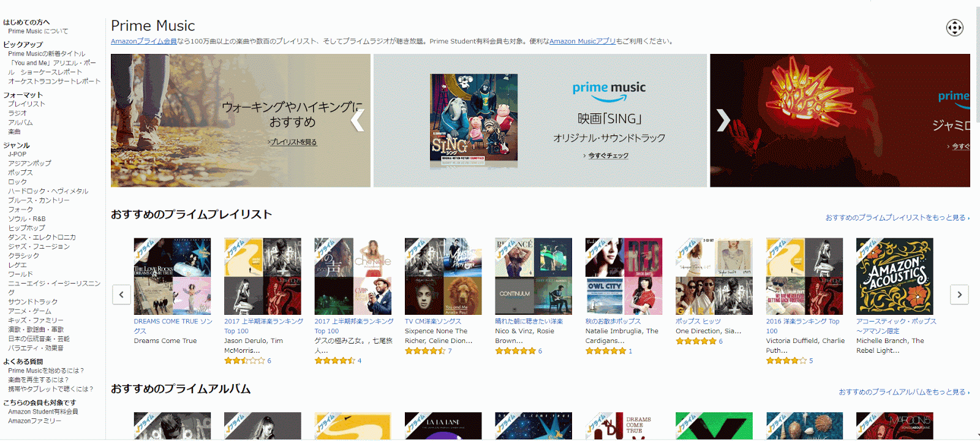
Task: Open DREAMS COME TRUE ソングス playlist cover
Action: [x=172, y=276]
